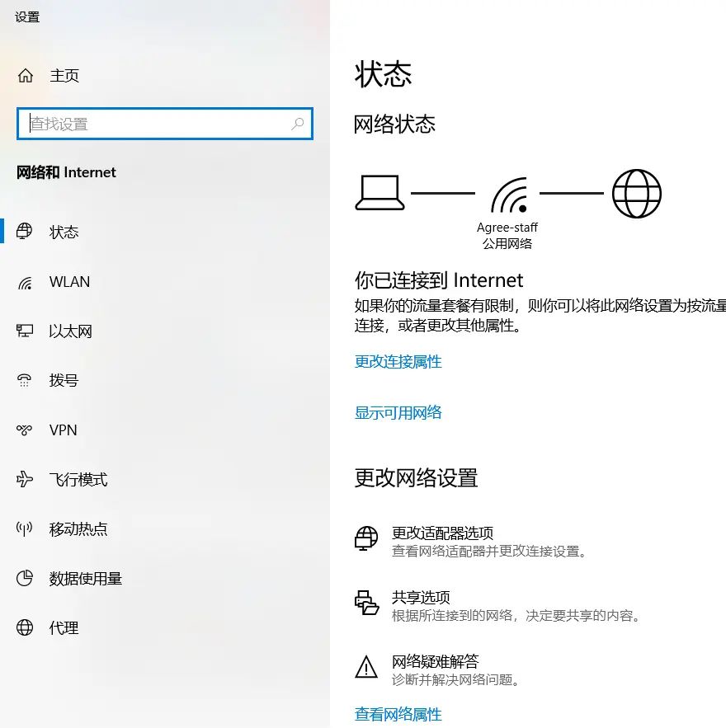Open 查看网络属性 at page bottom
Screen dimensions: 726x728
398,712
